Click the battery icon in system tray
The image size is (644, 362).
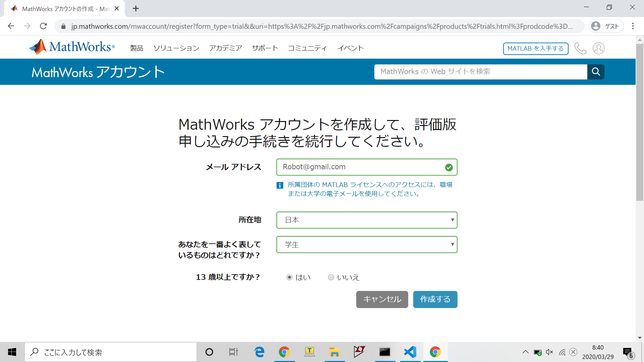[x=538, y=352]
